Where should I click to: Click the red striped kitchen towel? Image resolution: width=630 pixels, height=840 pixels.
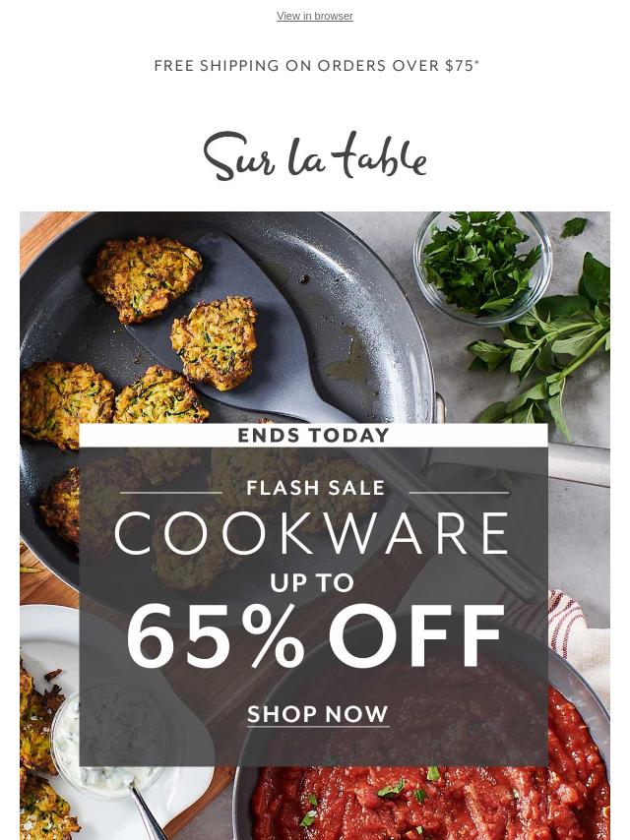[x=577, y=637]
